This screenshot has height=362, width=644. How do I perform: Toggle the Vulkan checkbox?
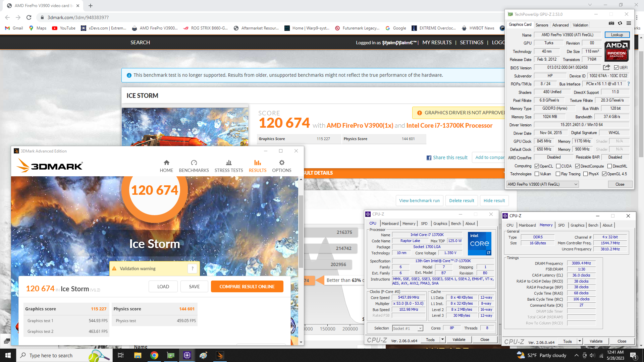(537, 174)
